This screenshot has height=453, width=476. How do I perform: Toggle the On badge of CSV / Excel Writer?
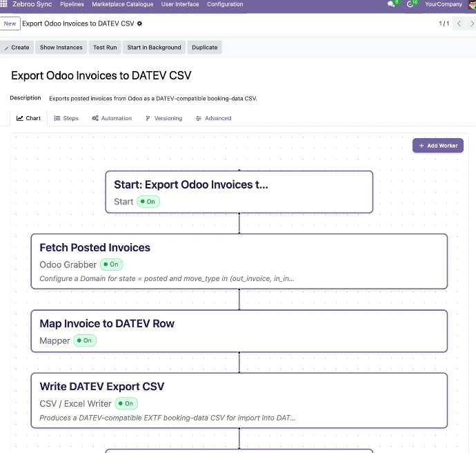126,403
